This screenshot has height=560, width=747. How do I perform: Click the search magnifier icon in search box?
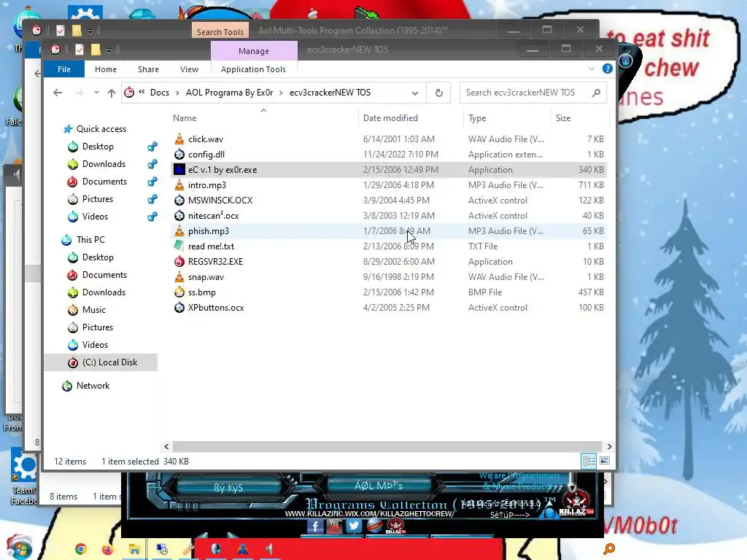pos(596,93)
